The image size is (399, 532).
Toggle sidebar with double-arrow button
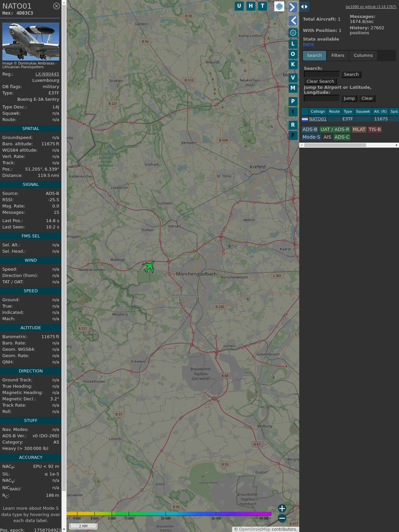click(x=304, y=7)
